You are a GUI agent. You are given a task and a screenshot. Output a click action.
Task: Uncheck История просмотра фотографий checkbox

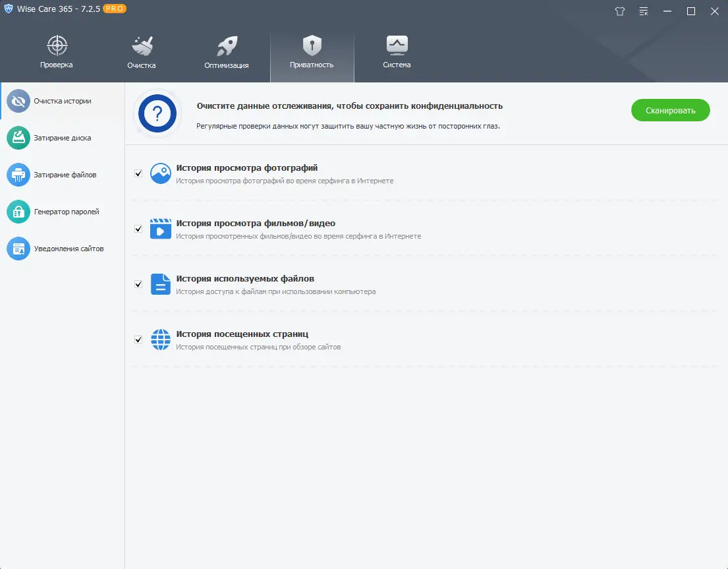click(138, 173)
